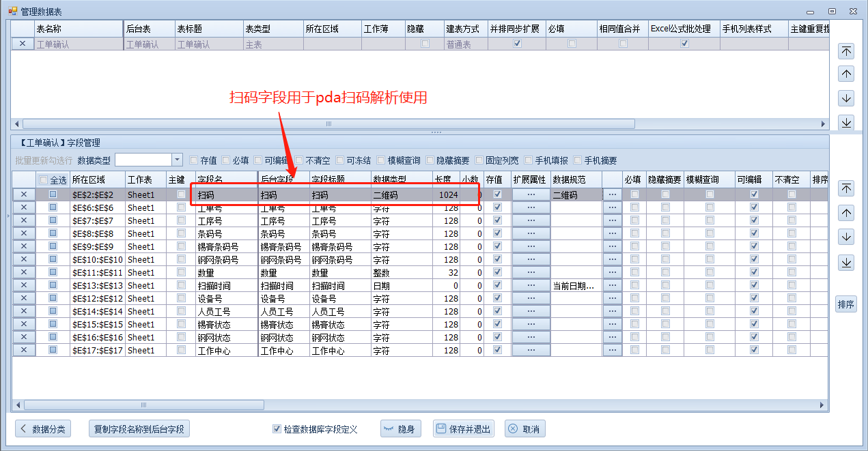Viewport: 868px width, 451px height.
Task: Click the field table horizontal scrollbar
Action: (x=143, y=405)
